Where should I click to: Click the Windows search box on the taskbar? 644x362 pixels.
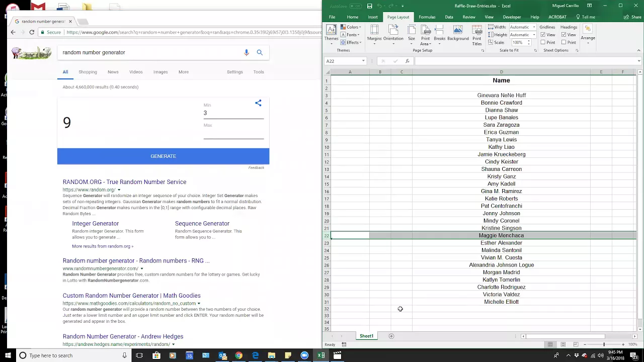click(73, 355)
